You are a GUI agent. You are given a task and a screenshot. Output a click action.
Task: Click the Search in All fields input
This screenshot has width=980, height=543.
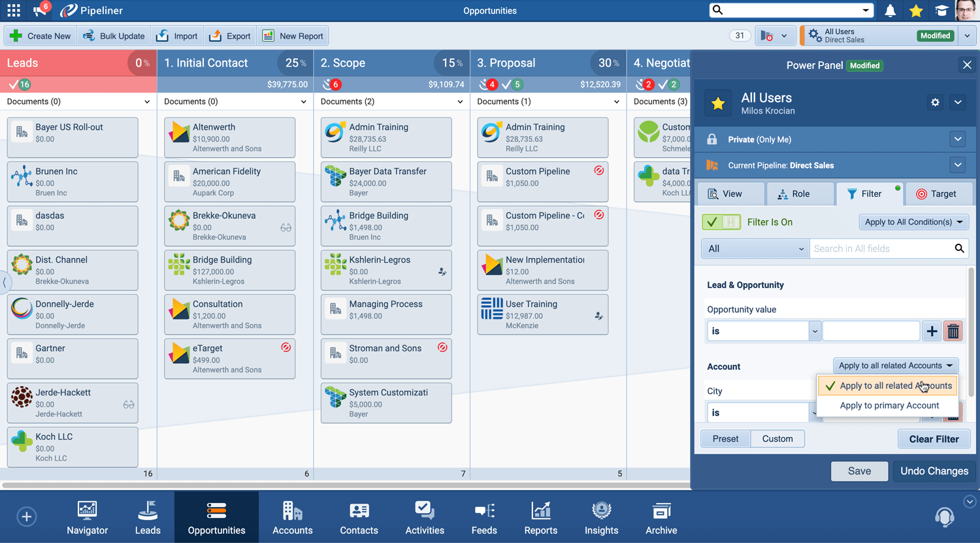(x=881, y=249)
